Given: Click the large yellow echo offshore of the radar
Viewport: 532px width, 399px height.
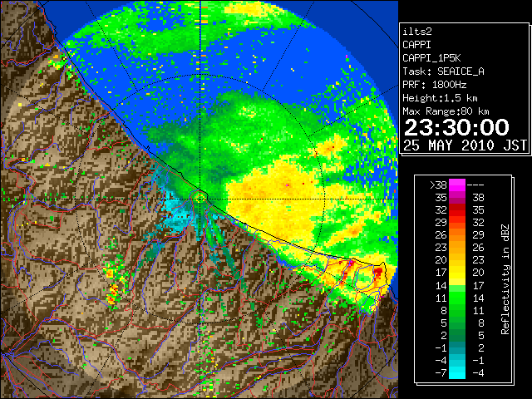Looking at the screenshot, I should pyautogui.click(x=275, y=200).
